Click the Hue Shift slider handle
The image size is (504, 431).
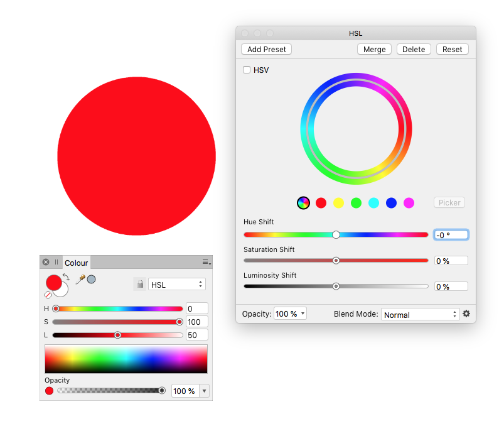tap(336, 235)
